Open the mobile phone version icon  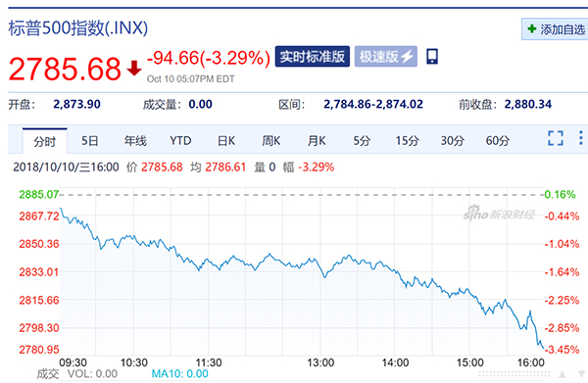(431, 57)
